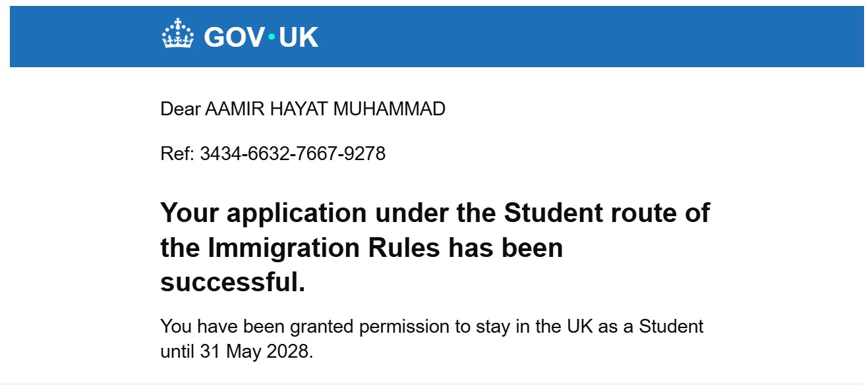This screenshot has height=392, width=868.
Task: Click the GOV.UK crown icon
Action: tap(178, 34)
